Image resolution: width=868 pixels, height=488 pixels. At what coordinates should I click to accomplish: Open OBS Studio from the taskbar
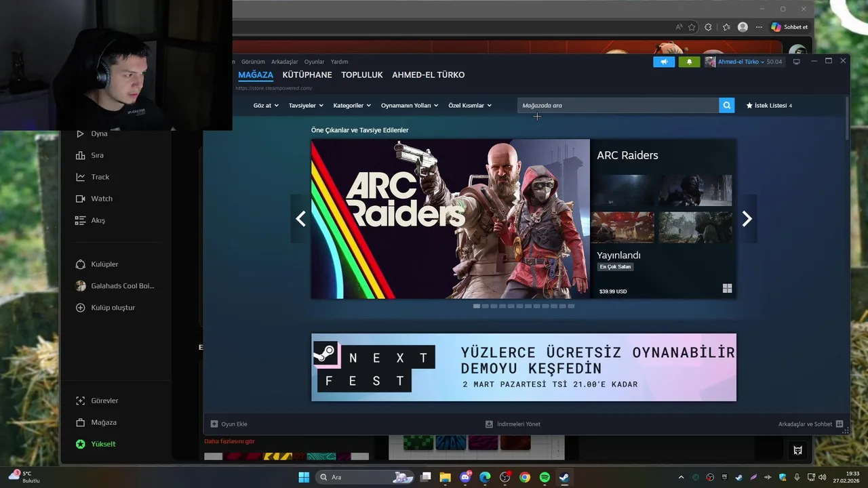tap(505, 477)
